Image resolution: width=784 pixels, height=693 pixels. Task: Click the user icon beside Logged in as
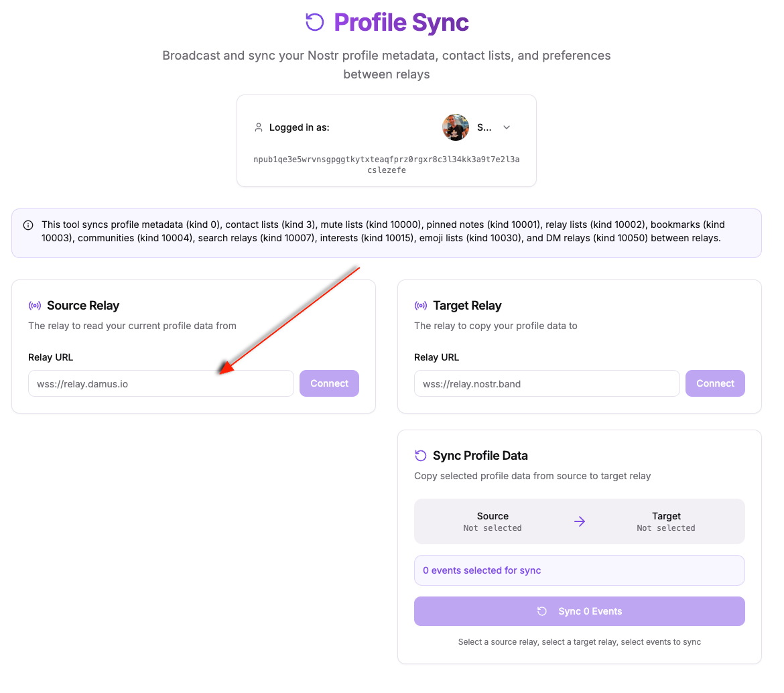(x=259, y=127)
